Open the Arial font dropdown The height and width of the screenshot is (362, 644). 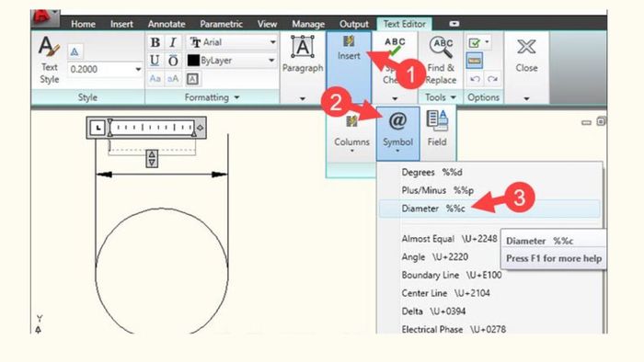click(x=232, y=42)
